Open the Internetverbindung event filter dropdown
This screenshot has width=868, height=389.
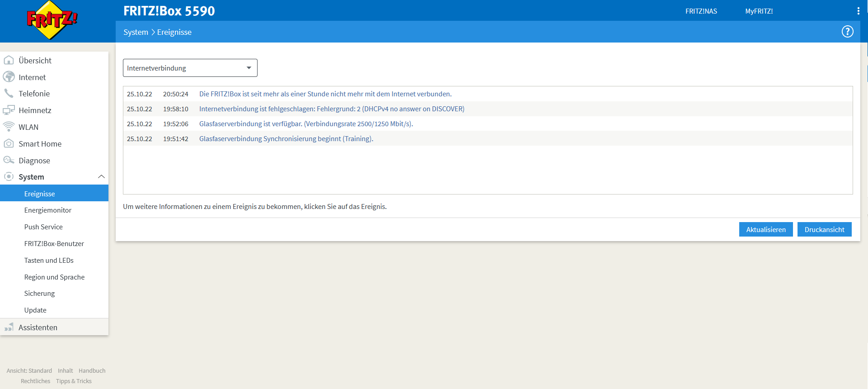point(190,68)
